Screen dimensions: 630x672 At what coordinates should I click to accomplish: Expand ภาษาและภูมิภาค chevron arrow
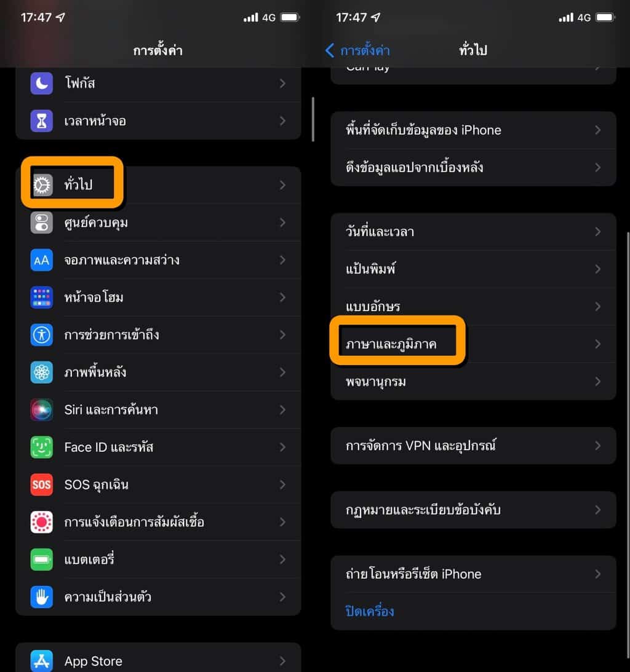click(x=598, y=344)
